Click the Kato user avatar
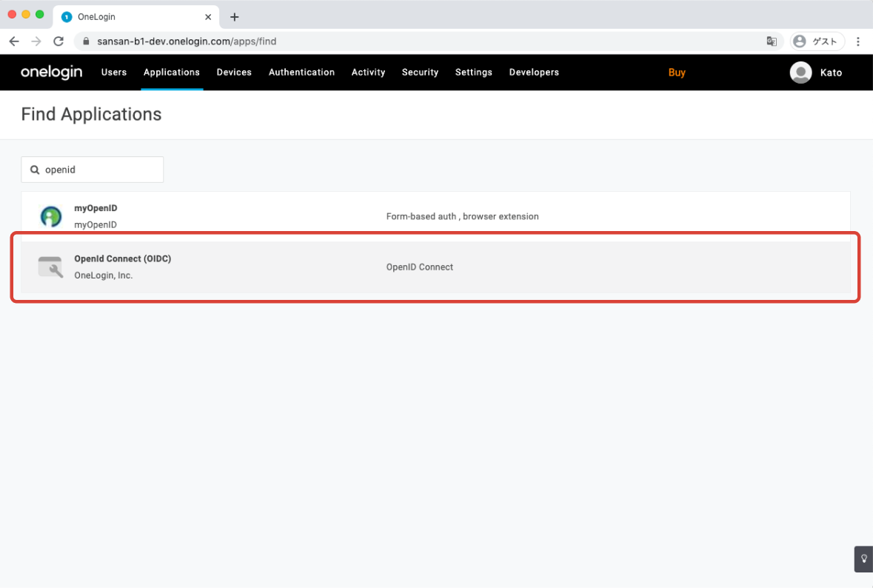Screen dimensions: 873x588 click(800, 73)
